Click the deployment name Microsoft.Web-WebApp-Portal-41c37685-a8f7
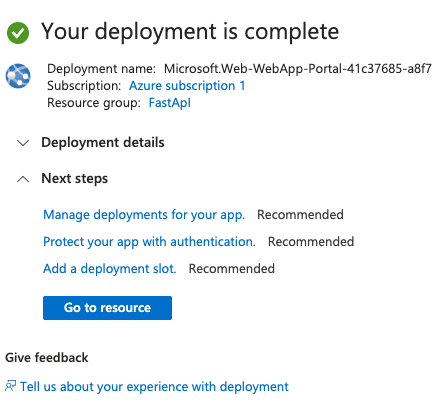This screenshot has height=414, width=444. tap(298, 69)
